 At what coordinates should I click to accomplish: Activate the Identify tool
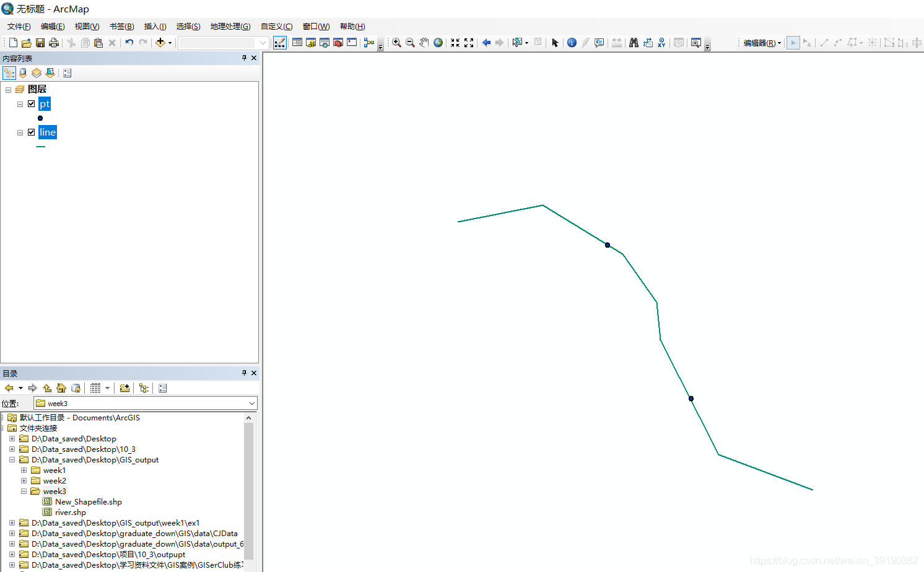572,43
